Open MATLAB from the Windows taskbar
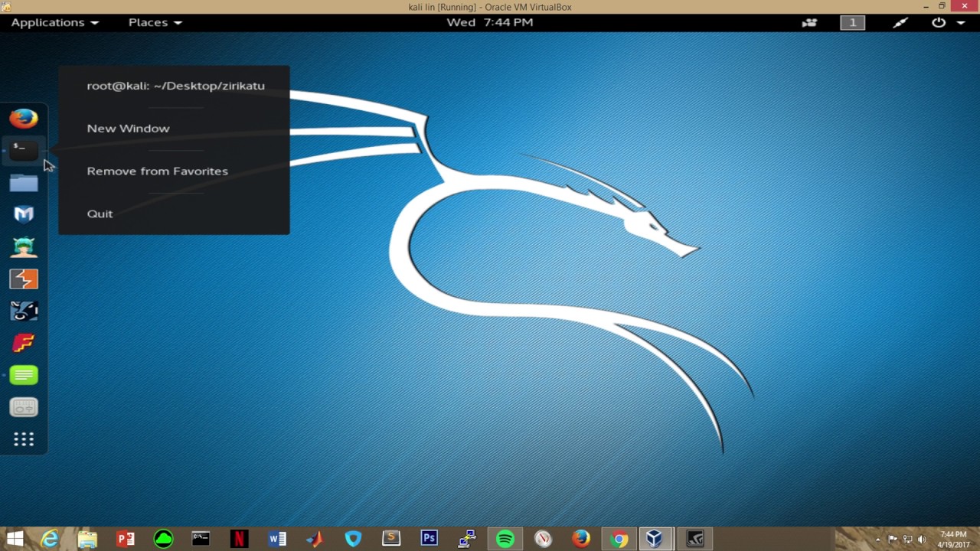 pos(315,539)
